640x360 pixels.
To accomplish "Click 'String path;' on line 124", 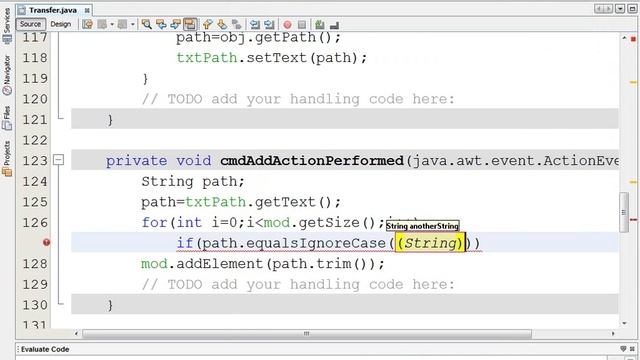I will (x=193, y=181).
